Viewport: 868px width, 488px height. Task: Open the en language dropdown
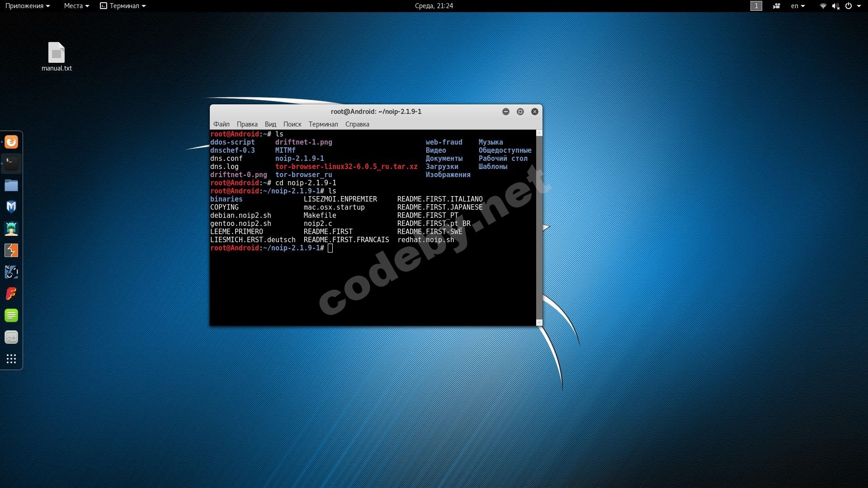pos(797,6)
